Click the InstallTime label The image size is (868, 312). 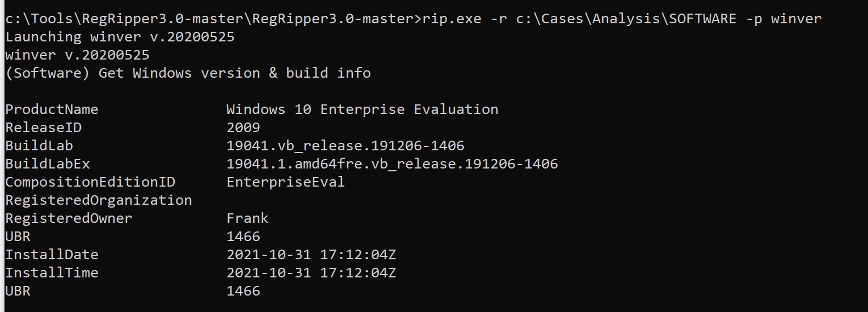pos(52,273)
